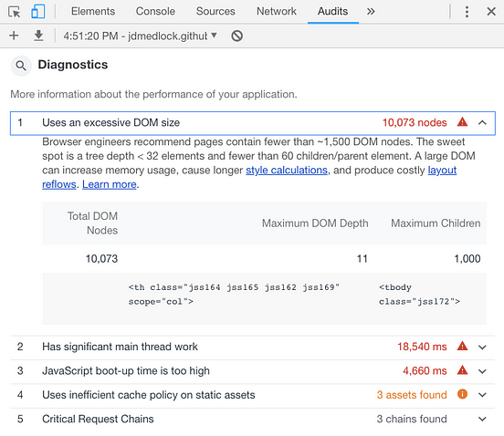Start a new audit with plus icon
Screen dimensions: 504x436
tap(14, 36)
